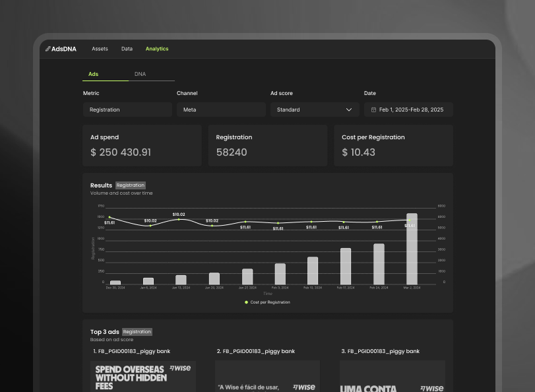Image resolution: width=535 pixels, height=392 pixels.
Task: Select the Jan 13, 2024 chart bar
Action: pyautogui.click(x=181, y=280)
